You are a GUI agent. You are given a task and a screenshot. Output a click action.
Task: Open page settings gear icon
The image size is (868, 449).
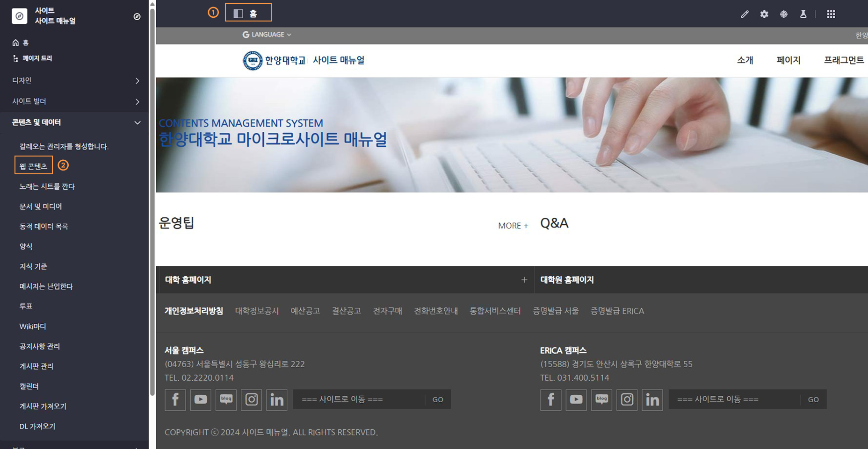(x=764, y=14)
